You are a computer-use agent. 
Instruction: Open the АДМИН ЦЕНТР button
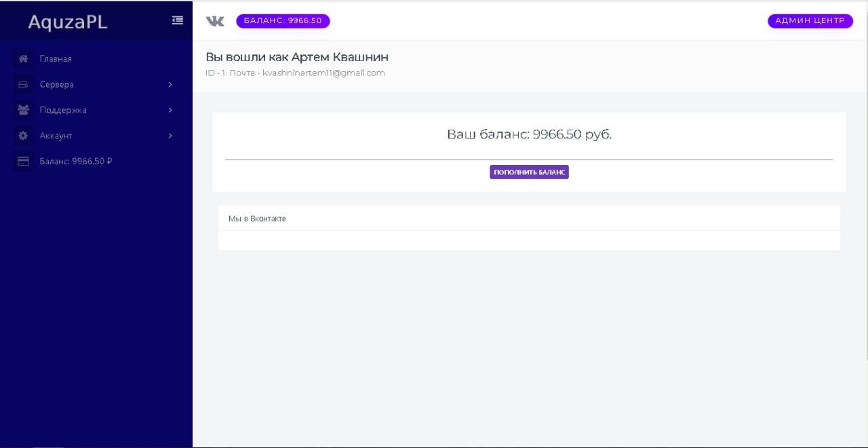coord(810,21)
